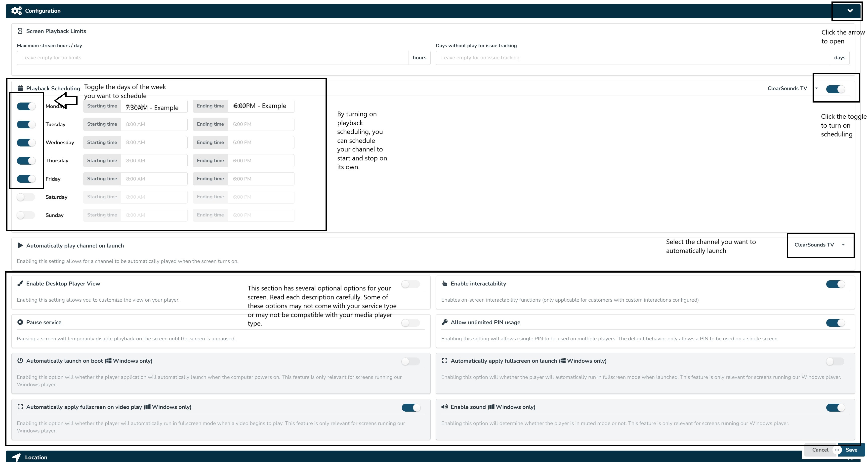Turn off the Playback Scheduling main toggle

[x=835, y=89]
